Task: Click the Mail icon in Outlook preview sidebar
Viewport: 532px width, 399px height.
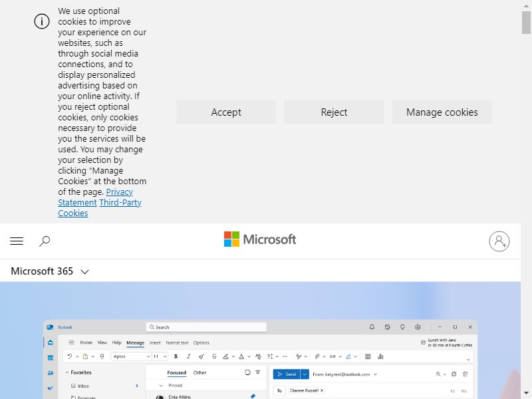Action: (x=51, y=342)
